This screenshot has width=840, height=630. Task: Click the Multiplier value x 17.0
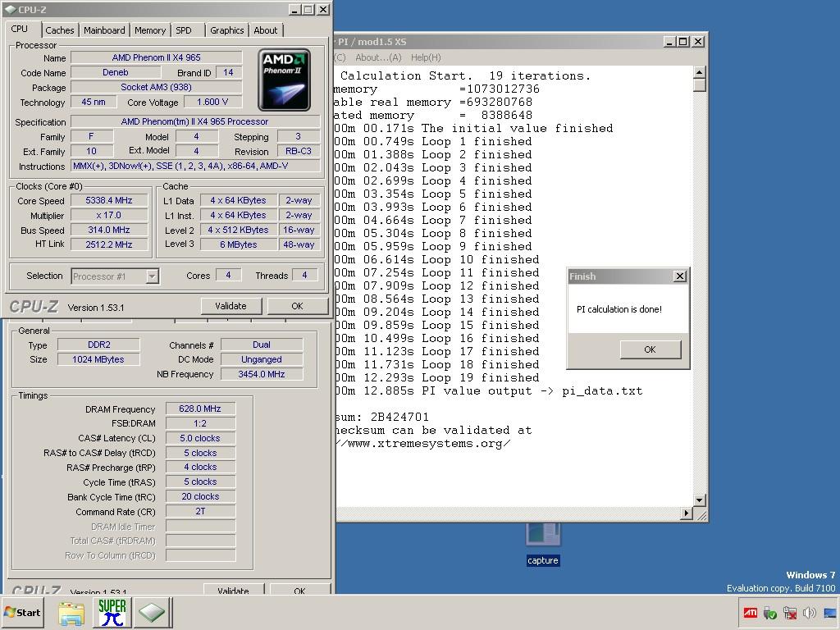109,216
